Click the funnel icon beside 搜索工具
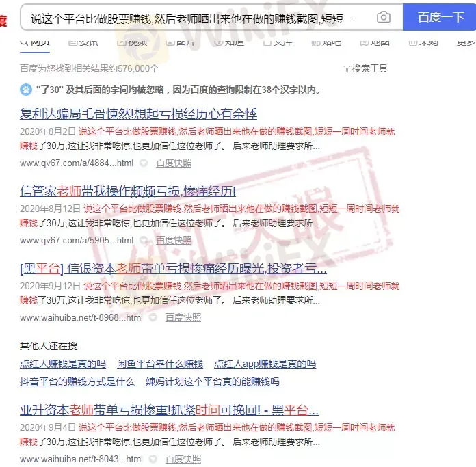The width and height of the screenshot is (476, 467). tap(347, 69)
